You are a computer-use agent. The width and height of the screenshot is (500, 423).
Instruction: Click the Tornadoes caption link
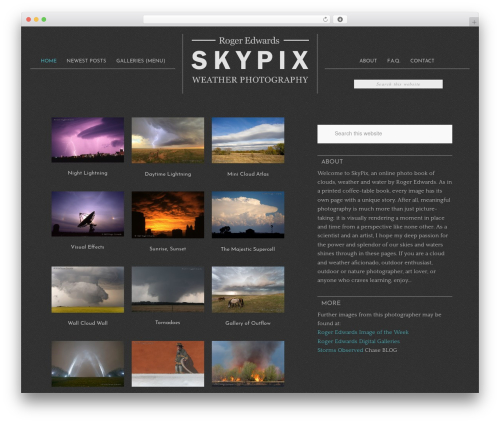168,322
